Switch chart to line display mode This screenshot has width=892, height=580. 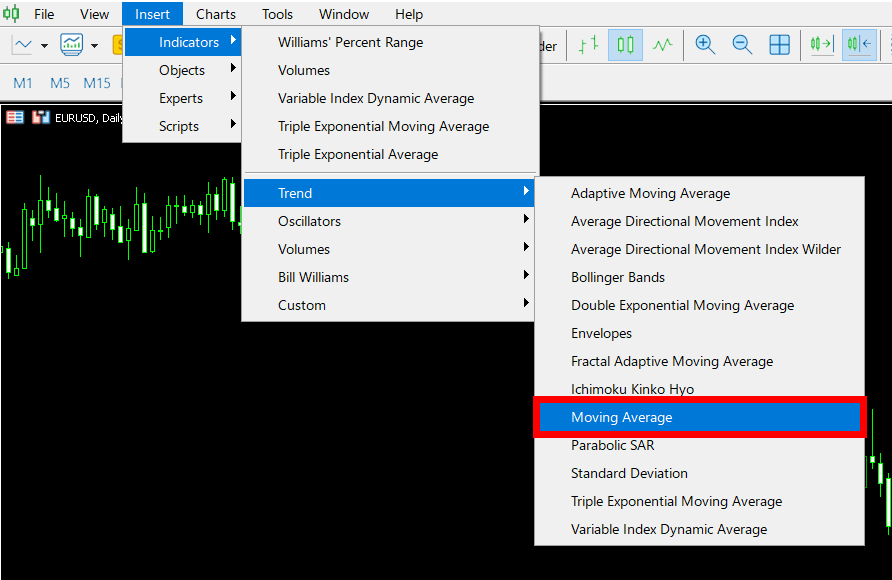click(661, 44)
